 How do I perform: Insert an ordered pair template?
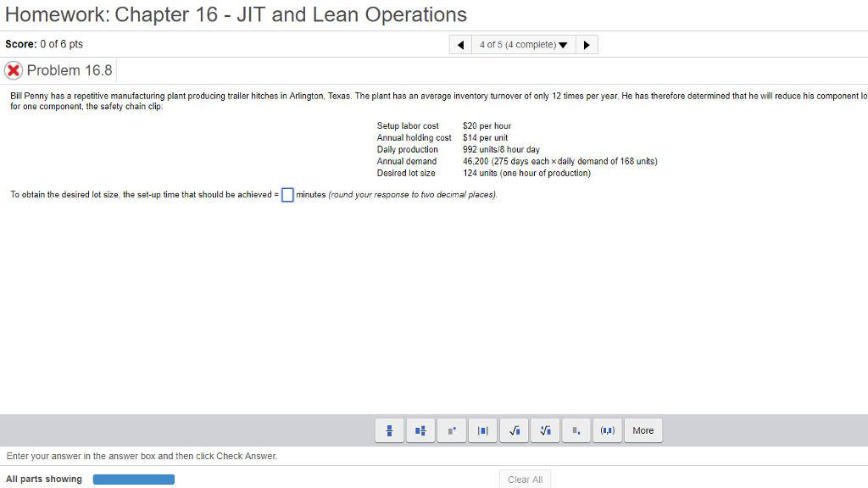(607, 430)
